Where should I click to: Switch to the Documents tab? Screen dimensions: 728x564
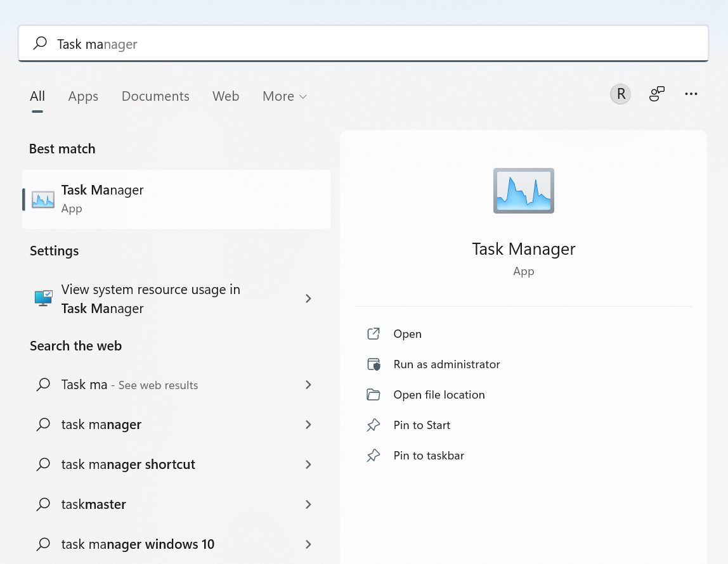pyautogui.click(x=155, y=96)
